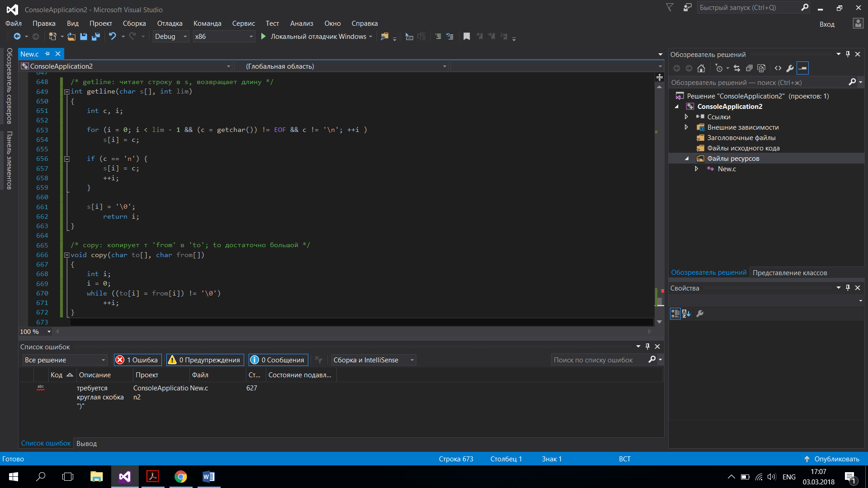Open the Сборка и IntelliSense dropdown
Image resolution: width=868 pixels, height=488 pixels.
[373, 360]
